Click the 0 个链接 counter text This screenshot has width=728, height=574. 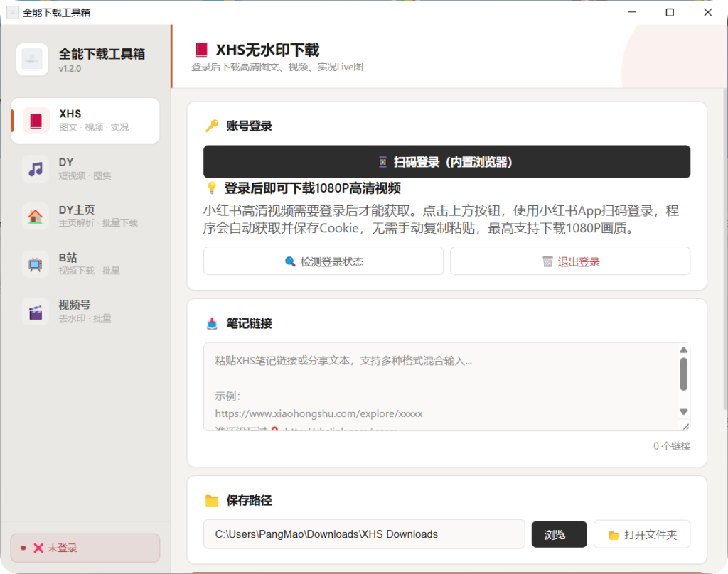tap(672, 446)
